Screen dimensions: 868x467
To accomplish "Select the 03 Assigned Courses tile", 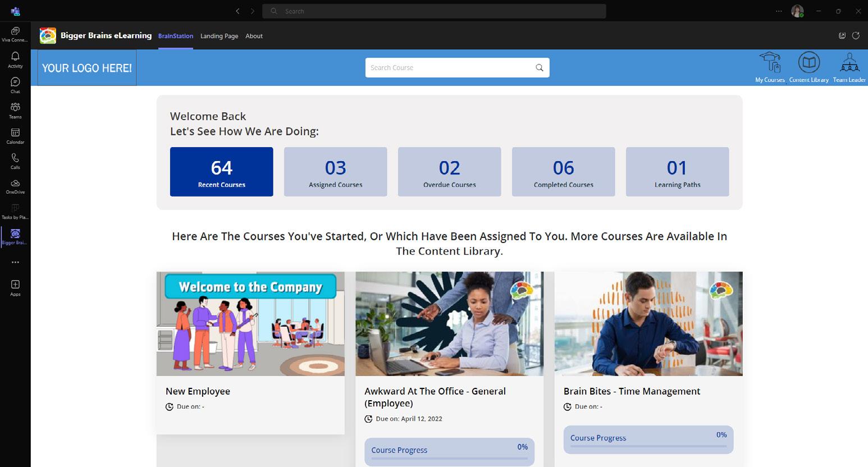I will 336,172.
